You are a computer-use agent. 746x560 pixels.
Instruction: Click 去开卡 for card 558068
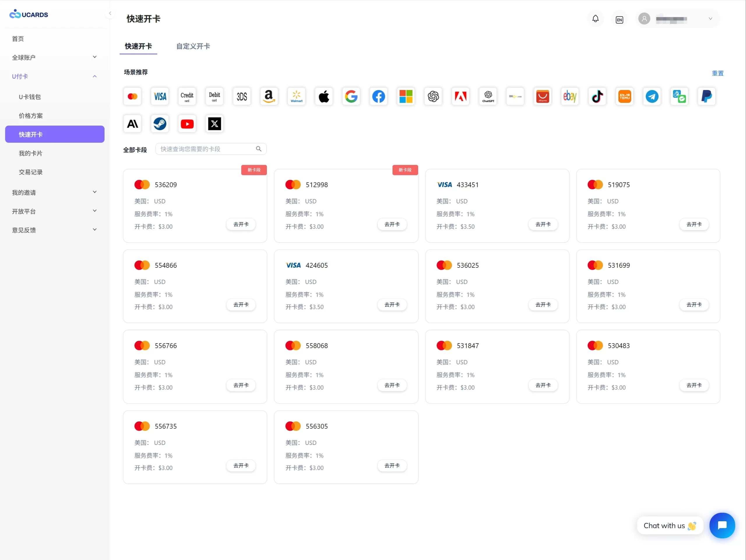392,385
